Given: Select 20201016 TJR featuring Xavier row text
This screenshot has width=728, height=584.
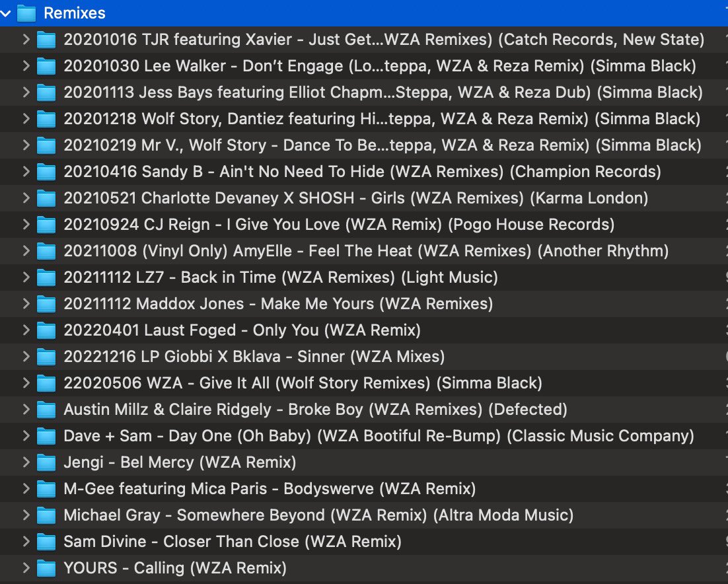Looking at the screenshot, I should (384, 40).
